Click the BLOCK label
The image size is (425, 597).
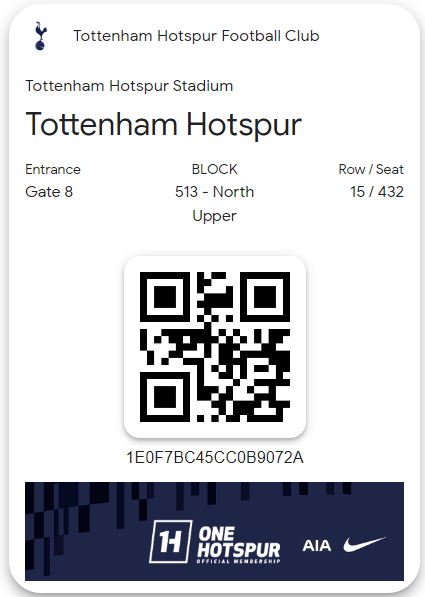point(214,169)
